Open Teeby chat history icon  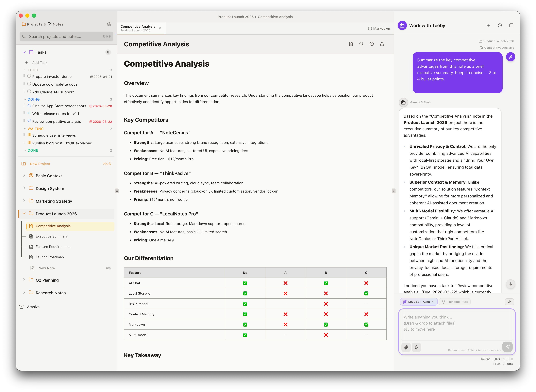point(500,25)
